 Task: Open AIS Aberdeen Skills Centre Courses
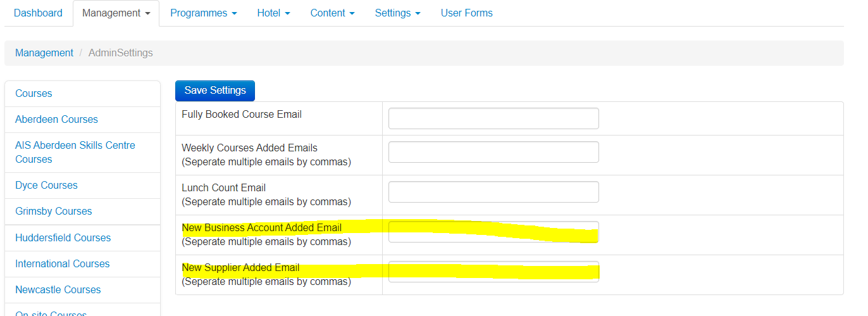[75, 153]
